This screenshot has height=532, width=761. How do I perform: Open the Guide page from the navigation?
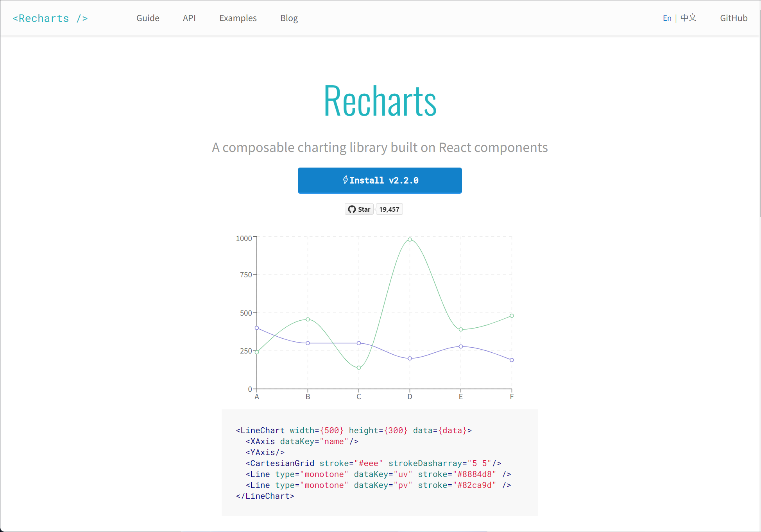(x=148, y=18)
